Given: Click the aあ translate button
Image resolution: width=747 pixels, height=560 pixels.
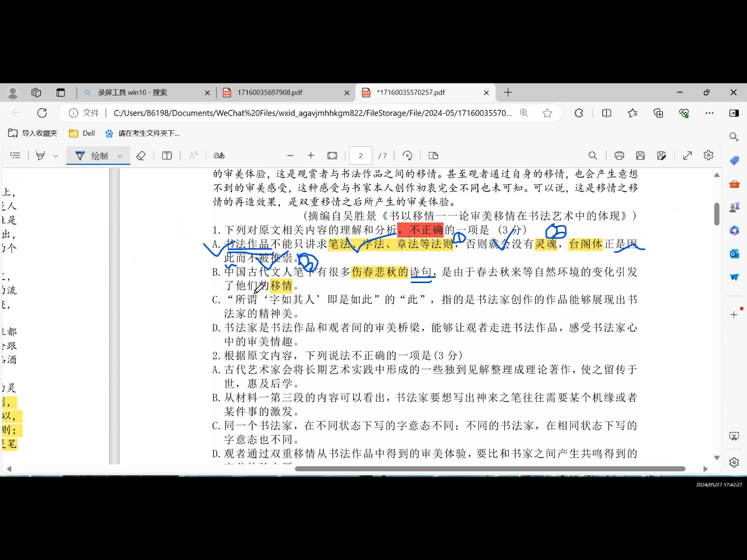Looking at the screenshot, I should (219, 156).
